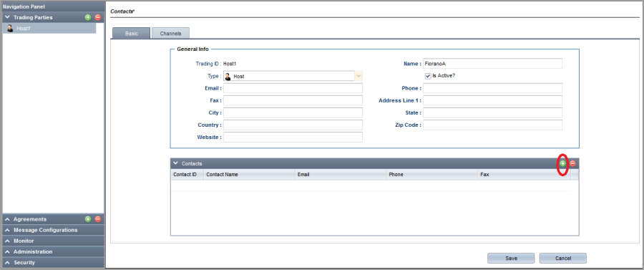Open the Type dropdown arrow

pos(358,76)
